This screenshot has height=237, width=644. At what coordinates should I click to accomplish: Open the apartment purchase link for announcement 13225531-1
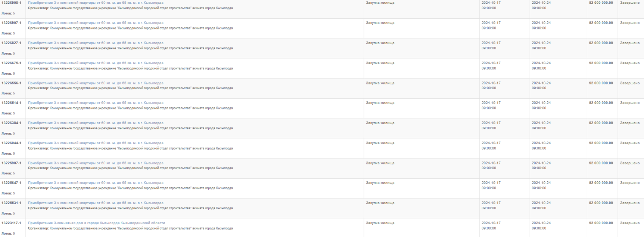[x=96, y=203]
